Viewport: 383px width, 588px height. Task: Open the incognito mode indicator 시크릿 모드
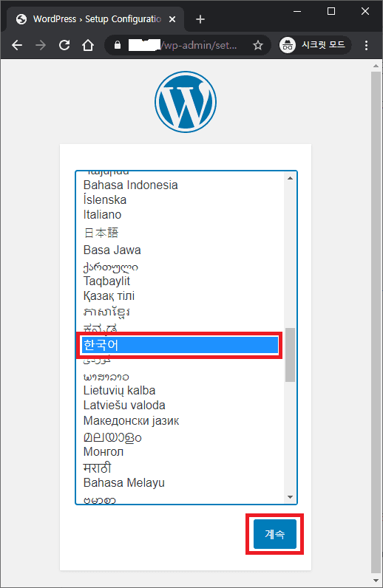tap(315, 45)
